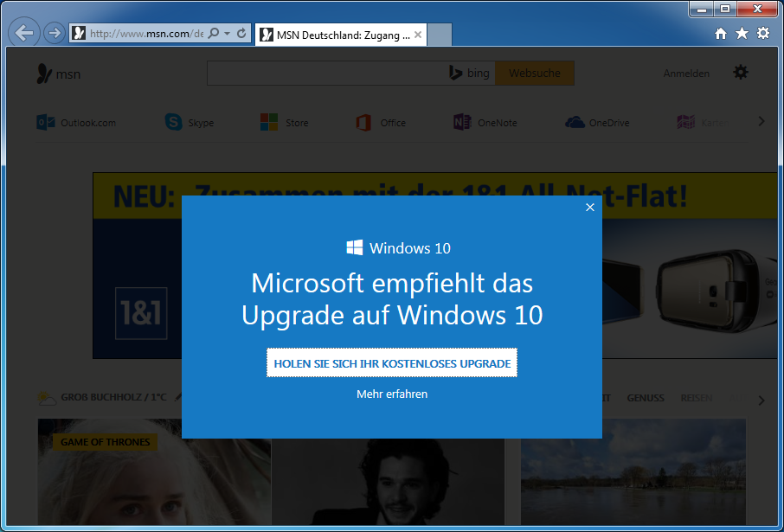784x532 pixels.
Task: Open the Game of Thrones story thumbnail
Action: pyautogui.click(x=155, y=471)
